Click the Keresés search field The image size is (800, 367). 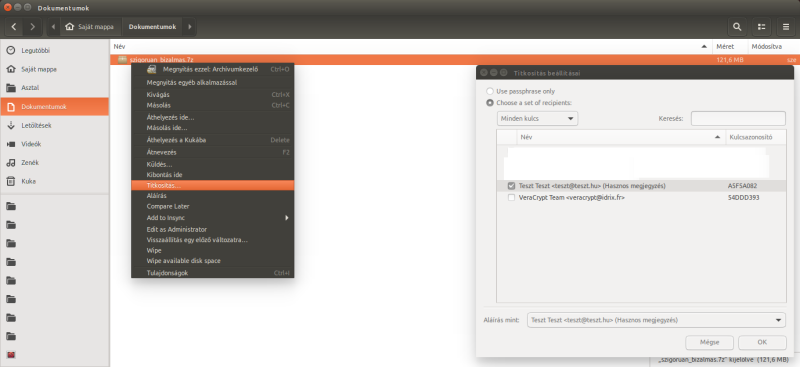pos(738,118)
